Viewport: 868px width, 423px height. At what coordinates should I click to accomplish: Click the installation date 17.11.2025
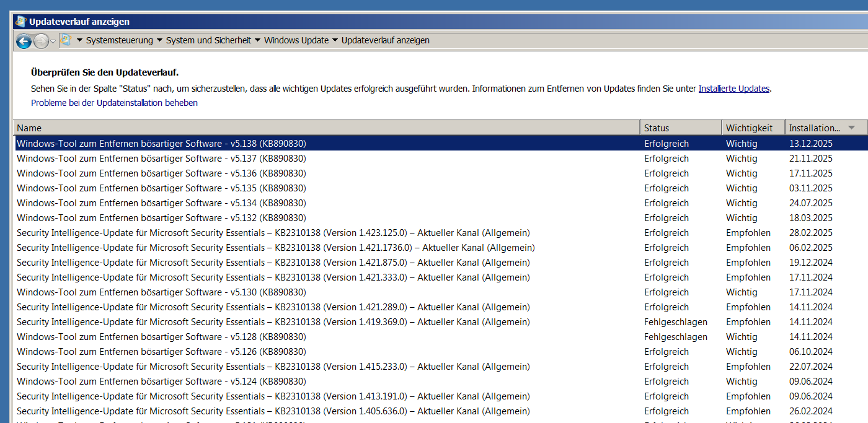coord(811,173)
